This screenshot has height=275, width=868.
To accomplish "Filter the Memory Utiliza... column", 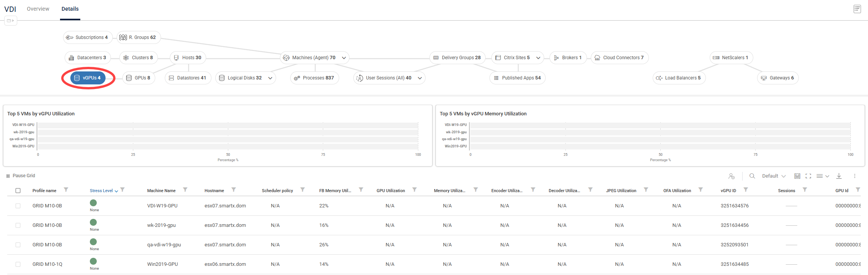I will (x=476, y=189).
